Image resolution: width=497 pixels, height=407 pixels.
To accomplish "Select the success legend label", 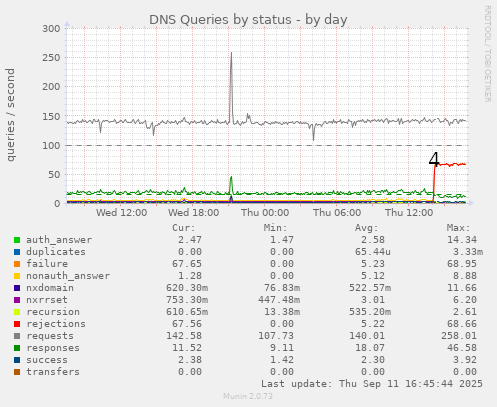I will tap(47, 360).
